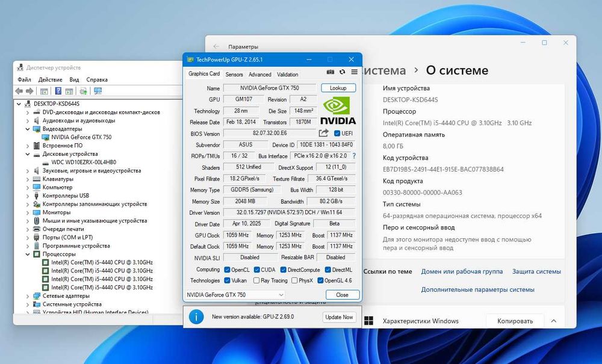The height and width of the screenshot is (364, 602).
Task: Click the Копировать button
Action: coord(515,321)
